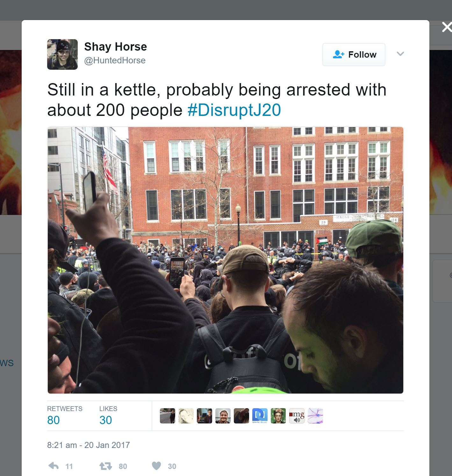Click the purple abstract liker avatar

315,416
